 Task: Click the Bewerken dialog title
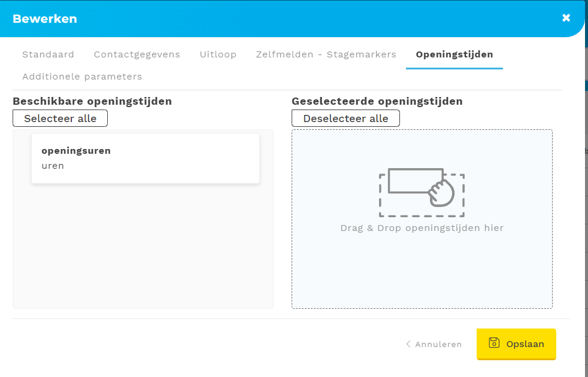coord(45,19)
